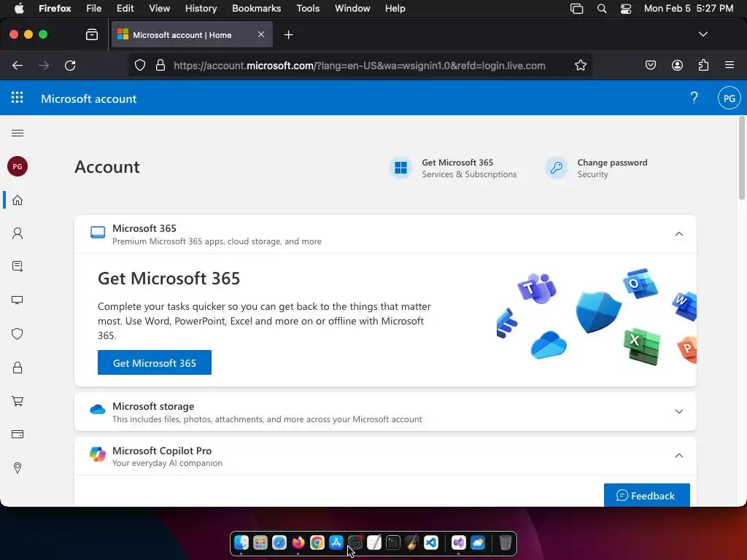Open the Microsoft apps launcher grid
Screen dimensions: 747x560
coord(18,98)
